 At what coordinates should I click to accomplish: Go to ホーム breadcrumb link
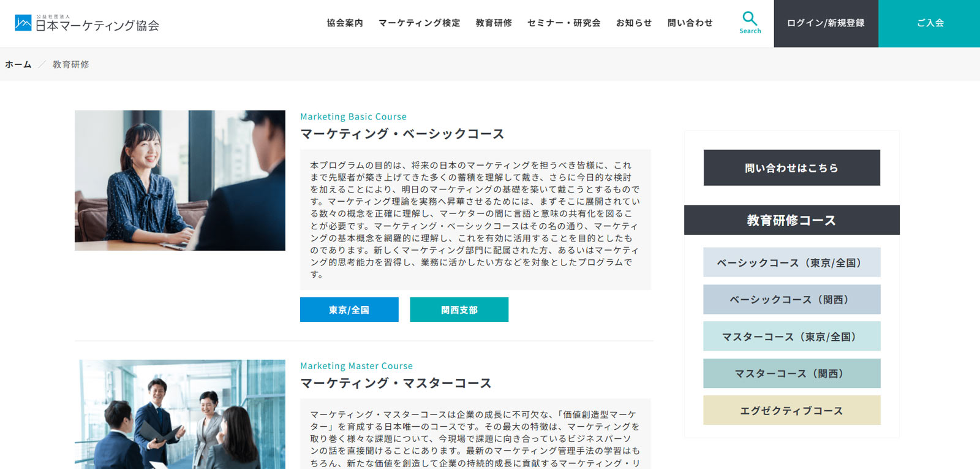(x=18, y=64)
